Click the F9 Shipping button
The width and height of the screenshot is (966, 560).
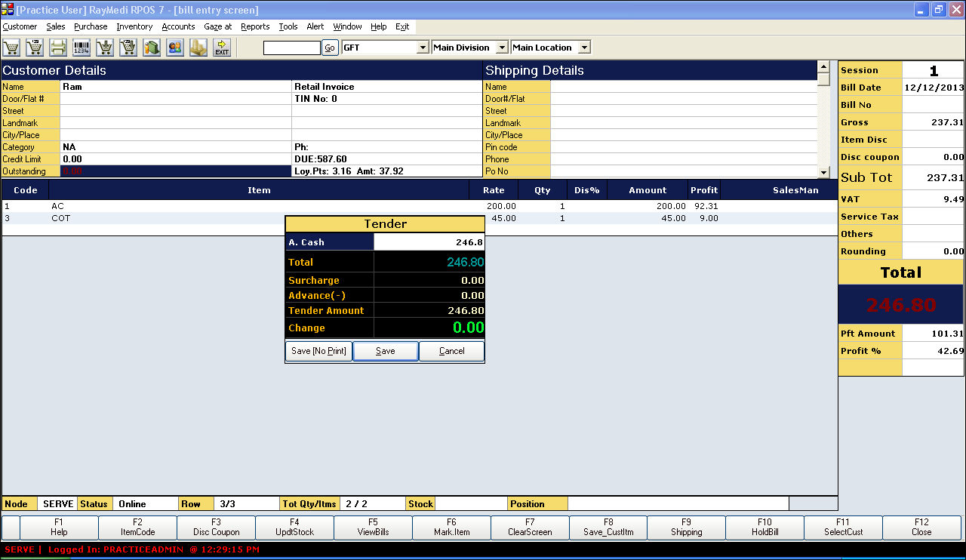[x=687, y=527]
